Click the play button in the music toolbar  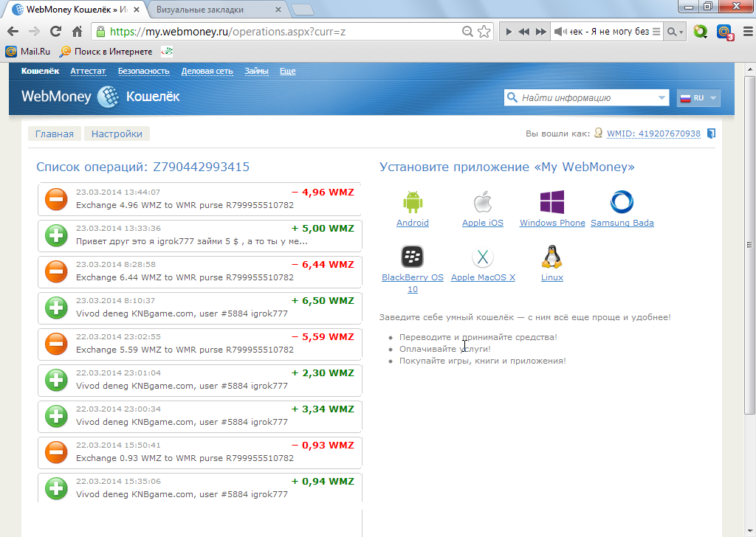pyautogui.click(x=509, y=31)
